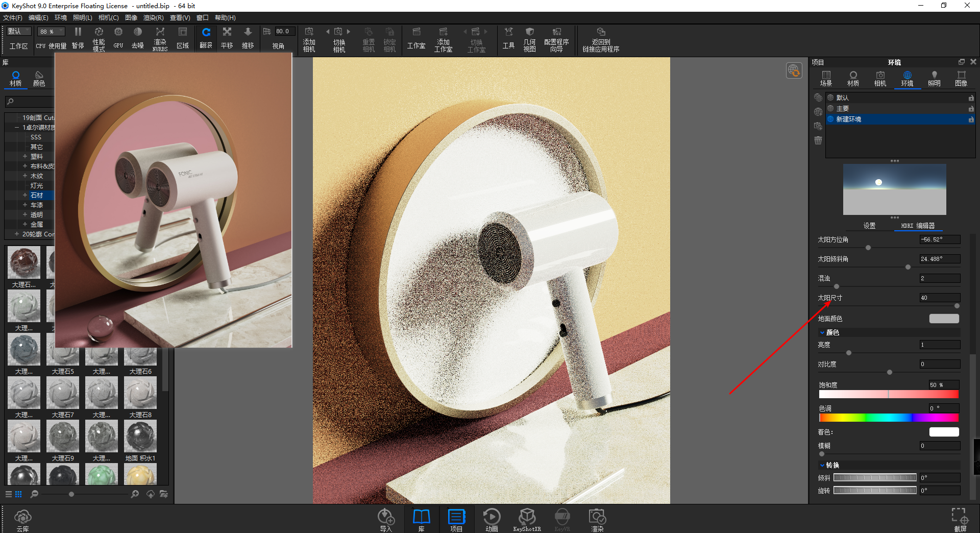Image resolution: width=980 pixels, height=533 pixels.
Task: Select the 主要 environment in the list
Action: [x=900, y=109]
